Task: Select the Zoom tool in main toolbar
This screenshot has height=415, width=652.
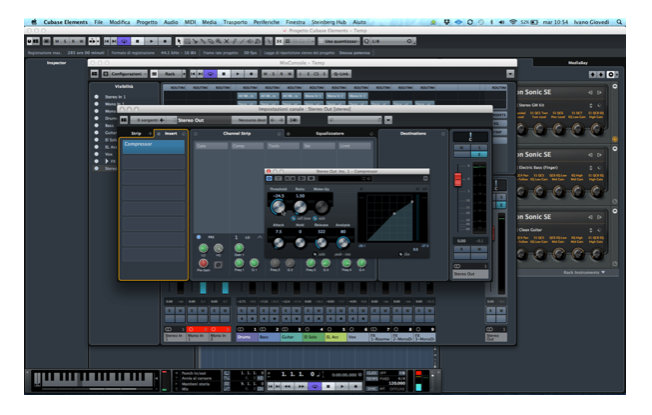Action: click(x=218, y=41)
